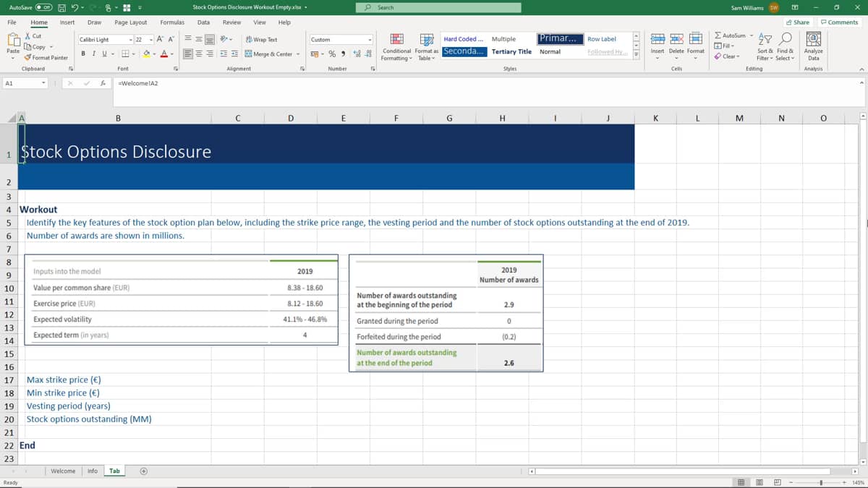This screenshot has width=868, height=488.
Task: Click Increase Indent icon
Action: click(x=235, y=53)
